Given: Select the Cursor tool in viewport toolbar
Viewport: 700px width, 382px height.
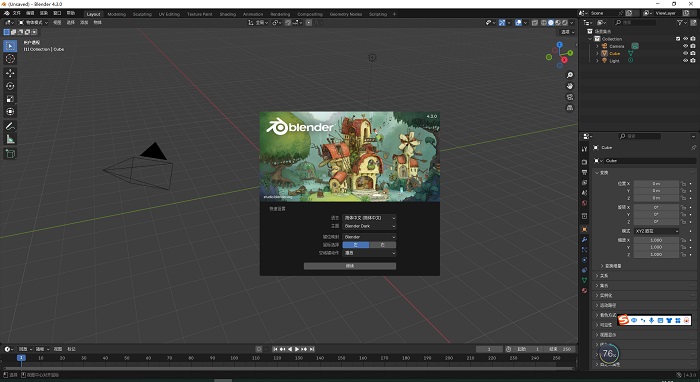Looking at the screenshot, I should pyautogui.click(x=10, y=59).
